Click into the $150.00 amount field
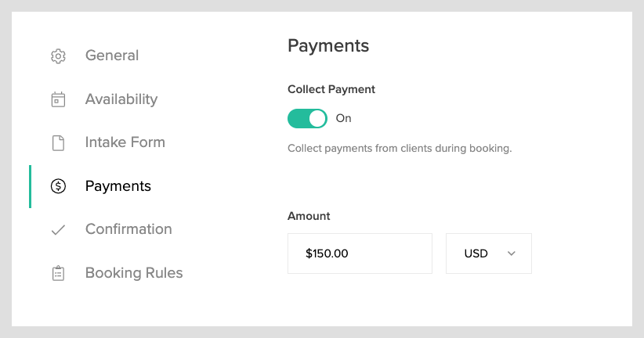The height and width of the screenshot is (338, 644). (360, 253)
